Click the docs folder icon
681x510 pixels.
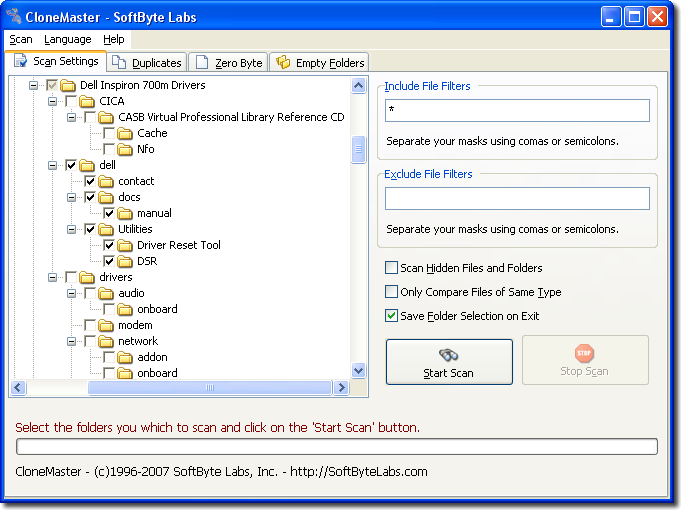(106, 197)
